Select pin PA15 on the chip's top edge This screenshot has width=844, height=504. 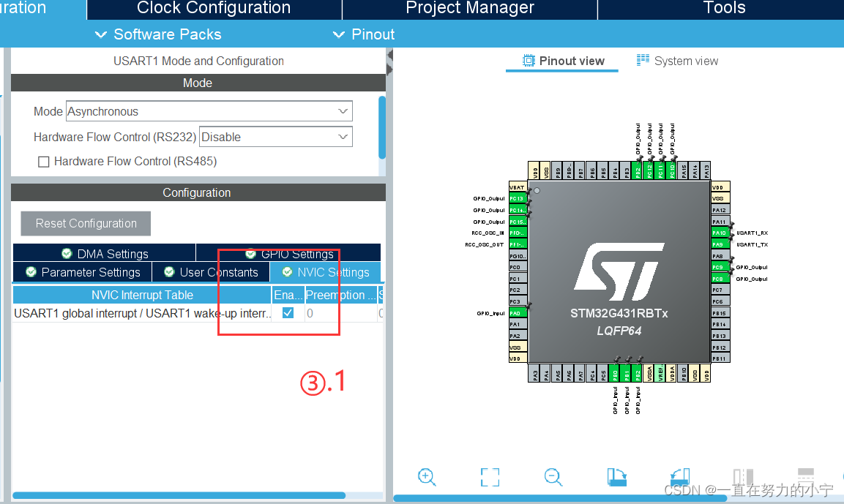[684, 170]
